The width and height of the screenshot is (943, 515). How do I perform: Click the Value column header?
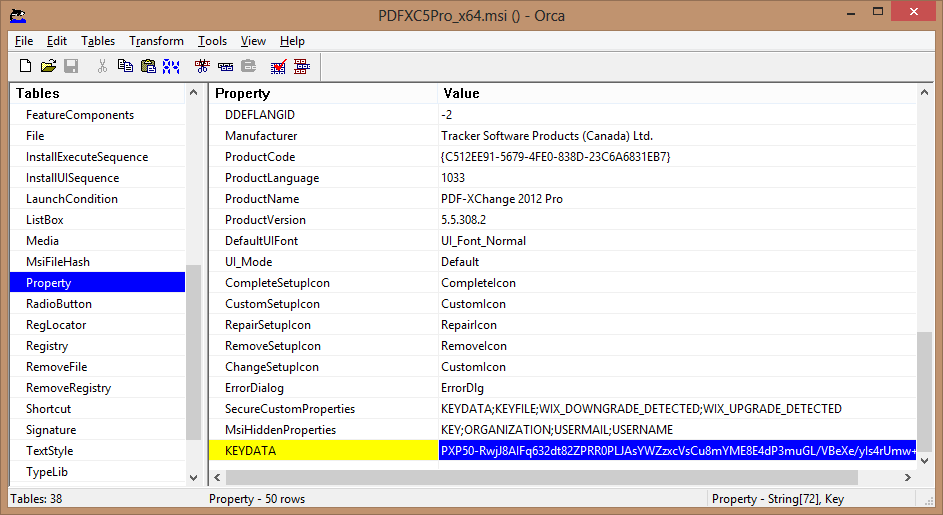tap(677, 93)
